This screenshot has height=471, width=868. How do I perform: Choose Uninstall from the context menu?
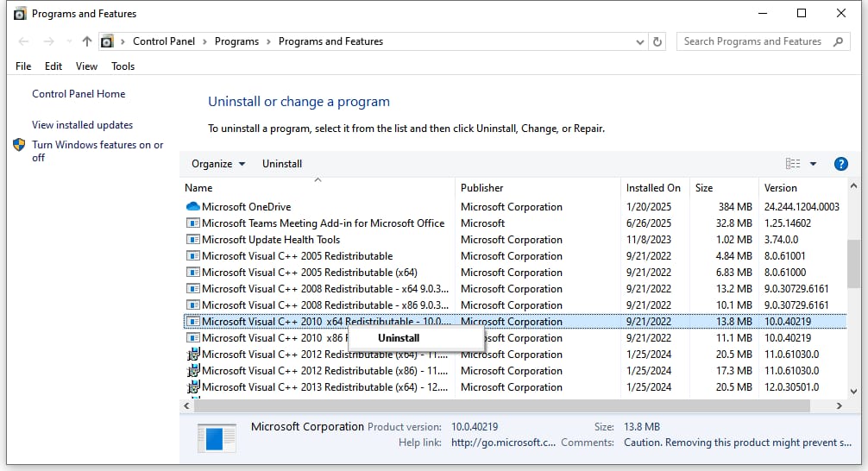399,338
